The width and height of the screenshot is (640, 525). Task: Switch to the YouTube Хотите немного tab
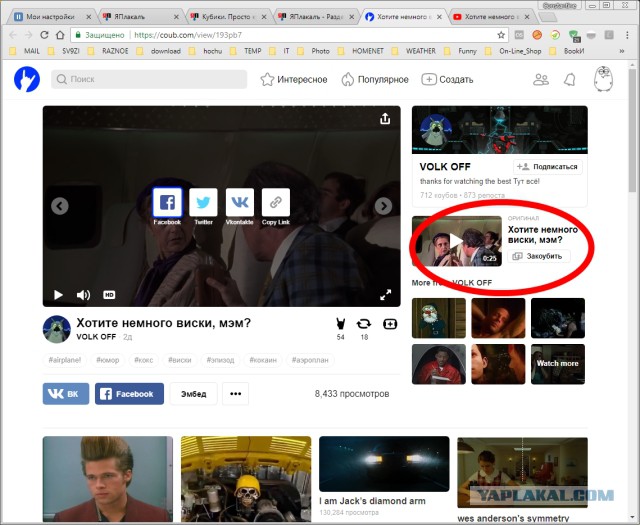click(x=492, y=17)
